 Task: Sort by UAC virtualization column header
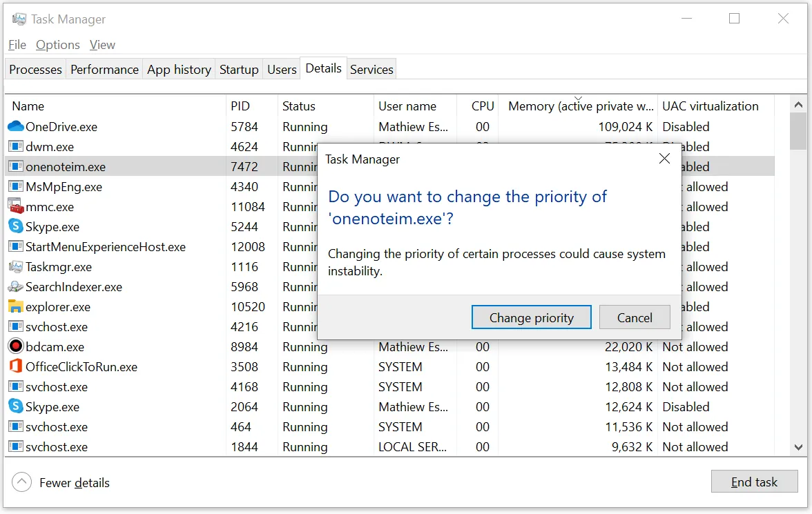point(715,106)
